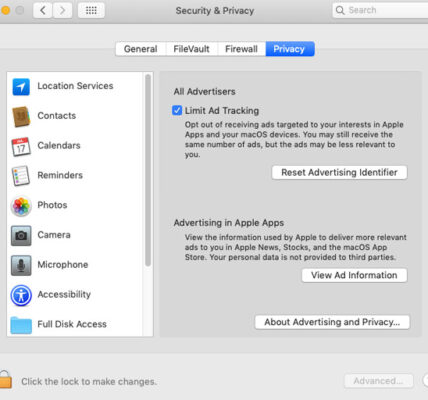Screen dimensions: 428x400
Task: Select the Privacy tab
Action: click(x=290, y=49)
